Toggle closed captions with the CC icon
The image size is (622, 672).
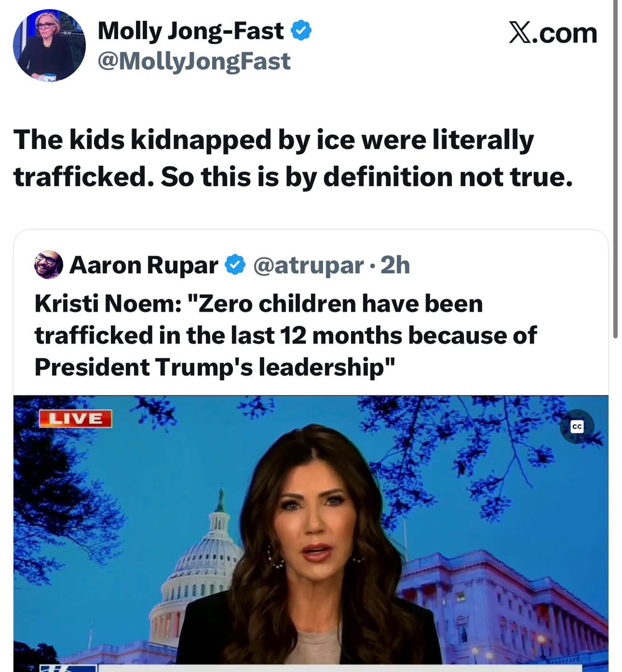pyautogui.click(x=577, y=427)
